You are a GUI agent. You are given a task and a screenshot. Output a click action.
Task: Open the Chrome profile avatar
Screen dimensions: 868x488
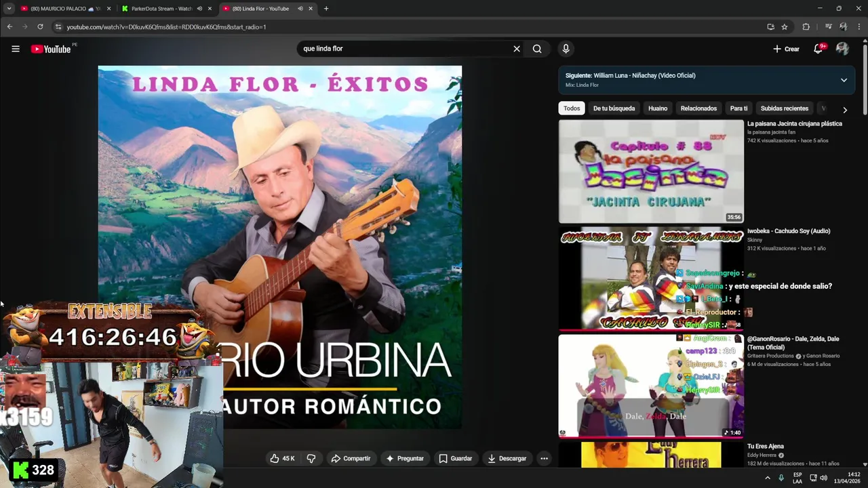pyautogui.click(x=843, y=27)
